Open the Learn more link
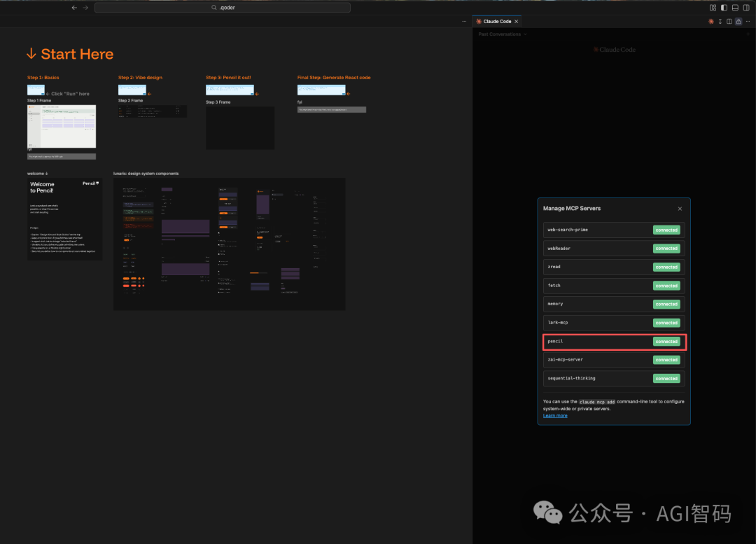Image resolution: width=756 pixels, height=544 pixels. pyautogui.click(x=555, y=416)
